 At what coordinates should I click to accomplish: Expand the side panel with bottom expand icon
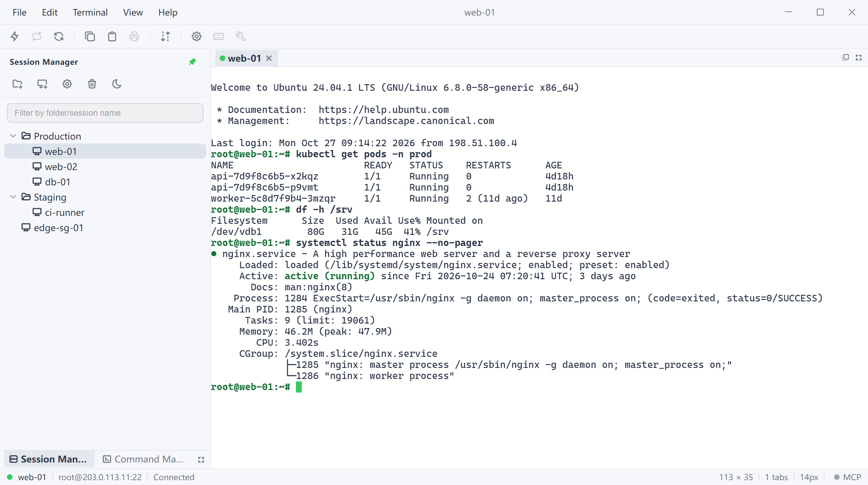point(201,460)
